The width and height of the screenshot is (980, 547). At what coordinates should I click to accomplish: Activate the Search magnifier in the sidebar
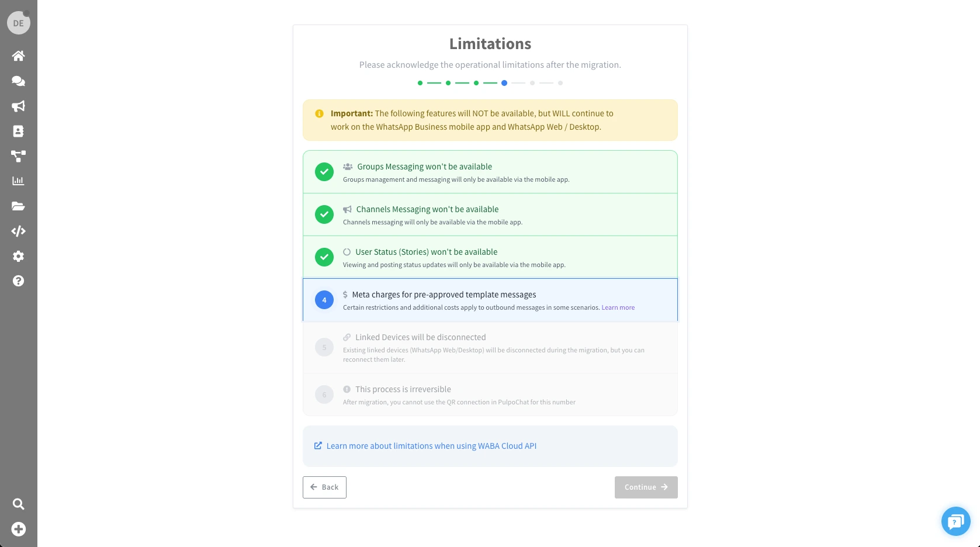click(x=18, y=504)
